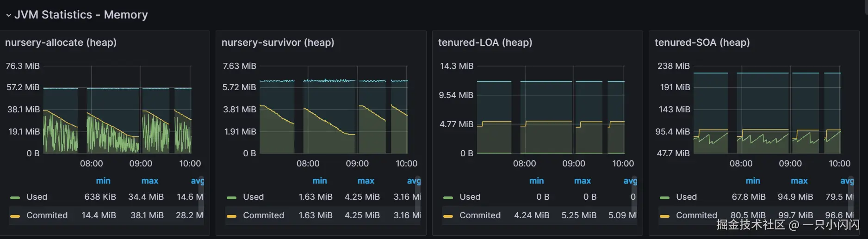Sort nursery-allocate legend by max column
The height and width of the screenshot is (239, 868).
(149, 181)
